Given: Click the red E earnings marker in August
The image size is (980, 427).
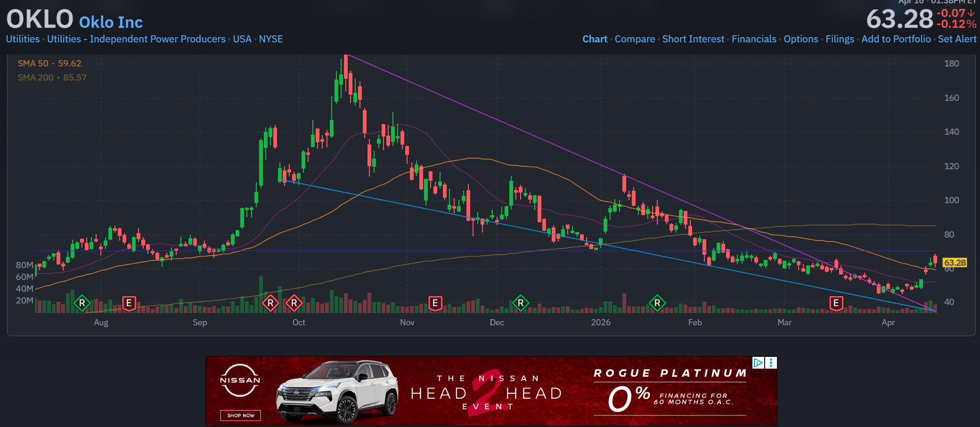Looking at the screenshot, I should click(129, 303).
